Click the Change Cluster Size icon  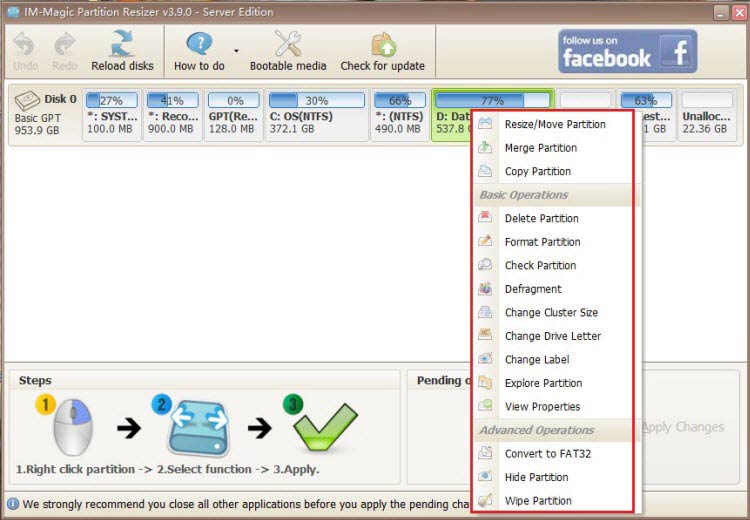(x=485, y=311)
